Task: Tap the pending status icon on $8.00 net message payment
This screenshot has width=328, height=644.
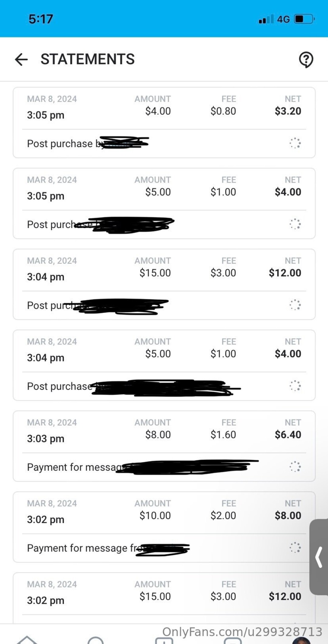Action: click(x=295, y=547)
